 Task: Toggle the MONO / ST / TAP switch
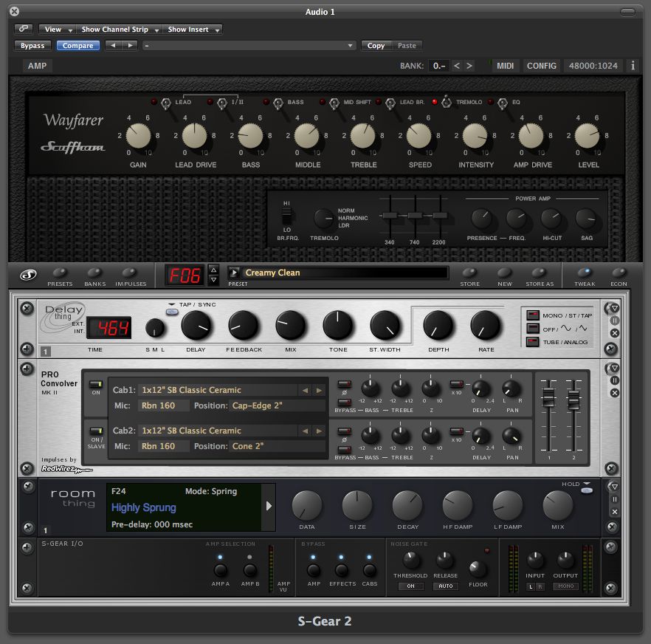533,315
